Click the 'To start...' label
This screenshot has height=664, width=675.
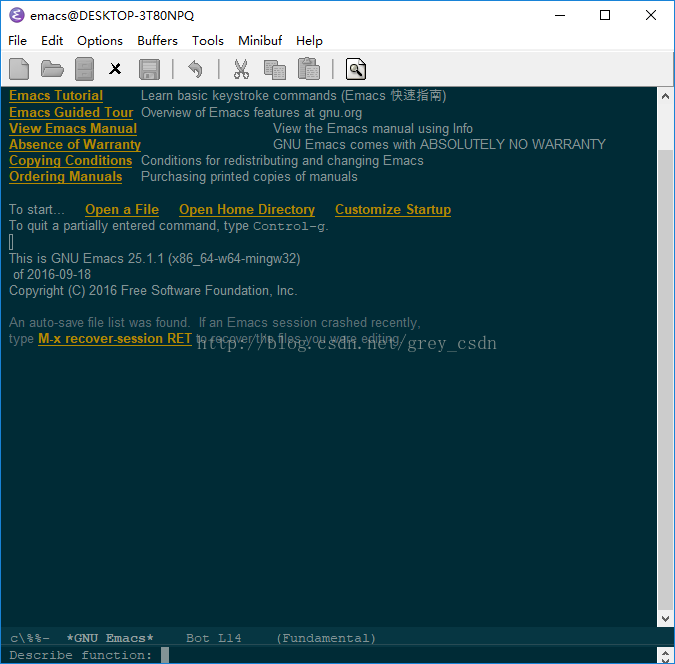(x=37, y=209)
